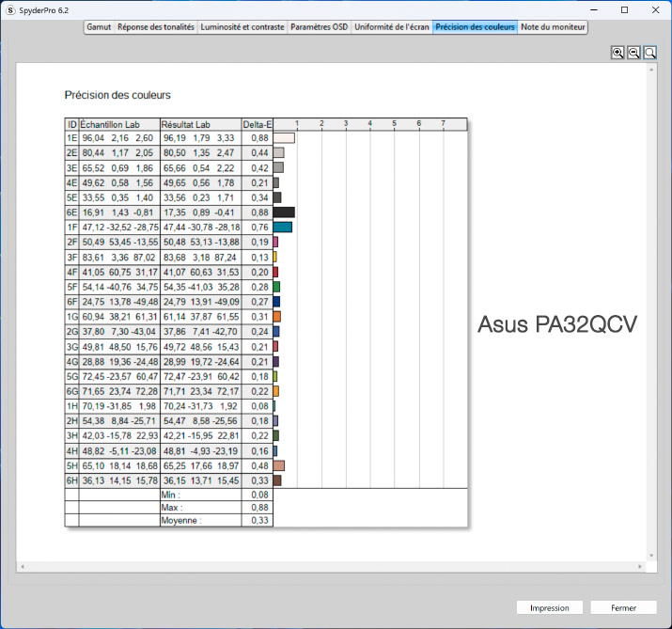Click the Moyenne summary value 0,33
The image size is (672, 629).
pyautogui.click(x=258, y=521)
